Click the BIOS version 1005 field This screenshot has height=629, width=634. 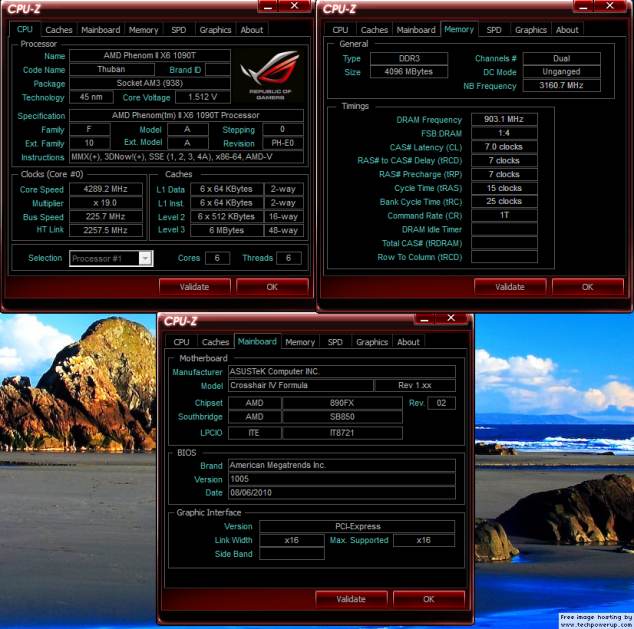click(x=342, y=479)
